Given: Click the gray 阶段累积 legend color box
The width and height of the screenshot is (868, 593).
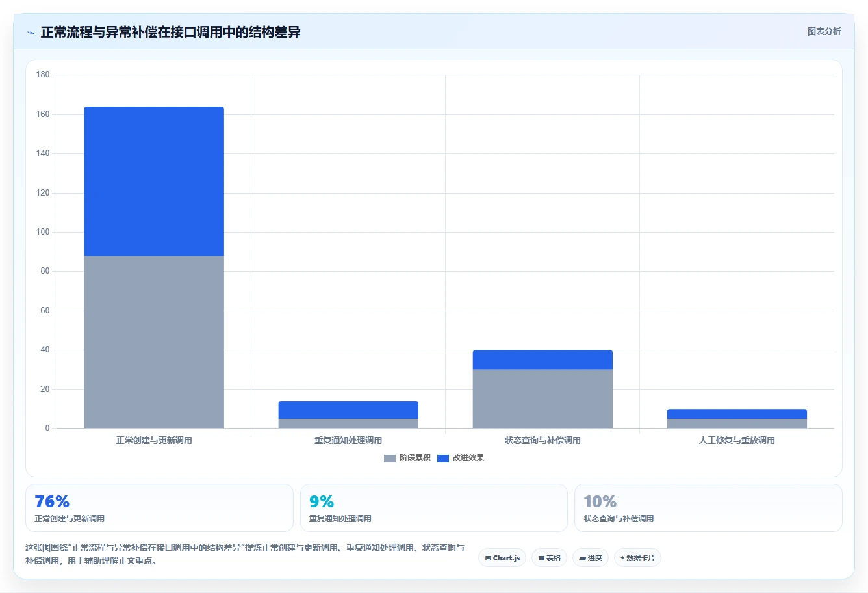Looking at the screenshot, I should pyautogui.click(x=390, y=458).
